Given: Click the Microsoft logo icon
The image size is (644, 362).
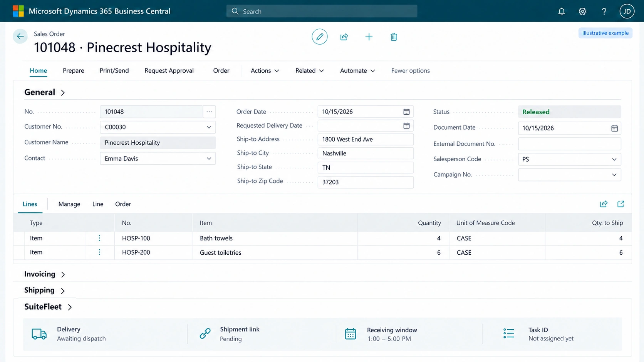Looking at the screenshot, I should [18, 11].
